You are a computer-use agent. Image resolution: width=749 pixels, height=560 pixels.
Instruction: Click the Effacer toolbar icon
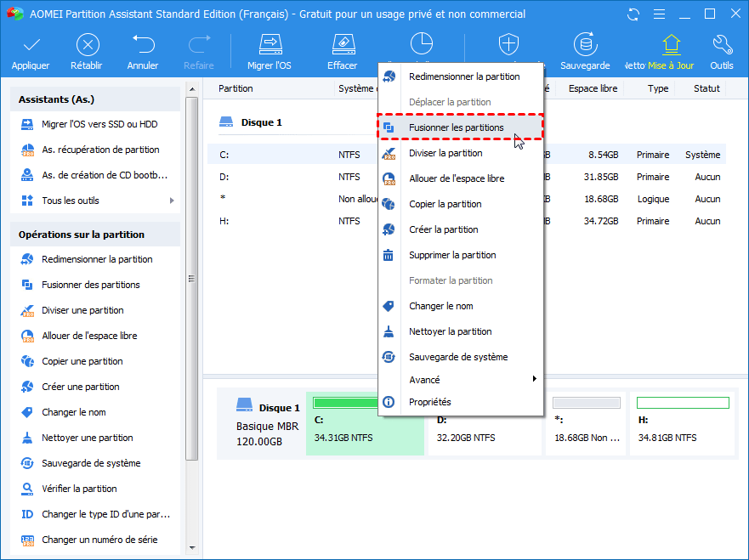(x=343, y=45)
